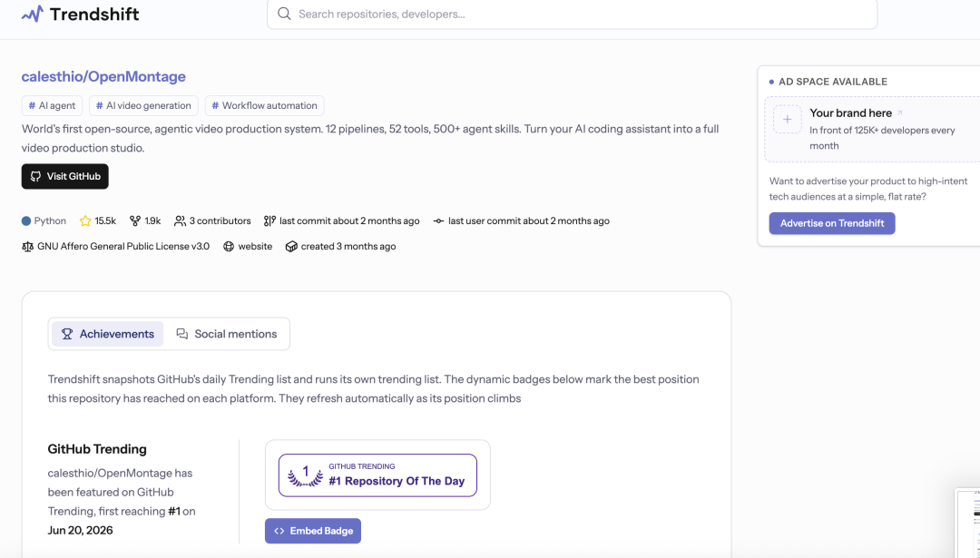Viewport: 980px width, 558px height.
Task: Select the AI agent topic tag
Action: [53, 105]
